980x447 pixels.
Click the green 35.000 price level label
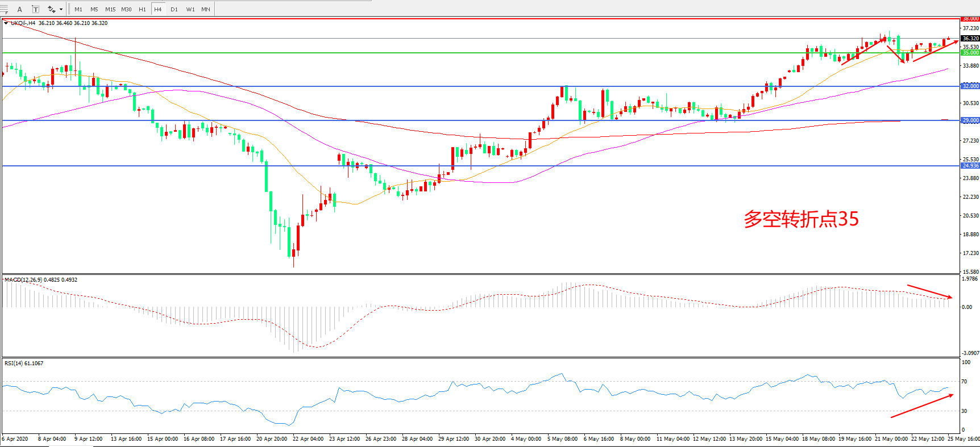click(x=970, y=53)
